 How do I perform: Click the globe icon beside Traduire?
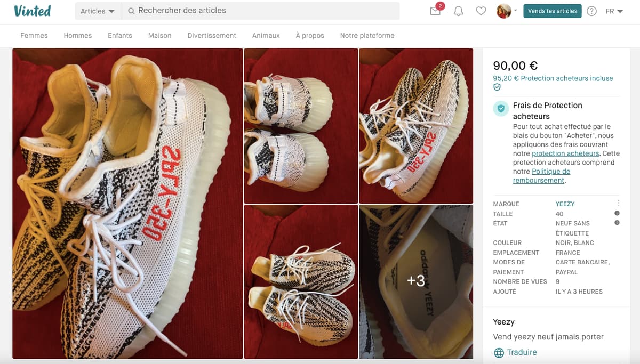coord(499,353)
